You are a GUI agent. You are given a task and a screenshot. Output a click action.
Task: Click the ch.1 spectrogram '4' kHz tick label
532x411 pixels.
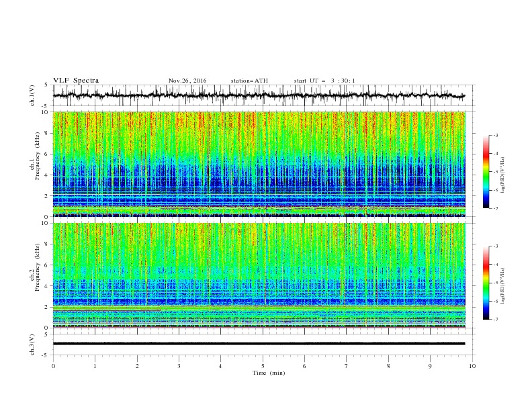click(47, 175)
